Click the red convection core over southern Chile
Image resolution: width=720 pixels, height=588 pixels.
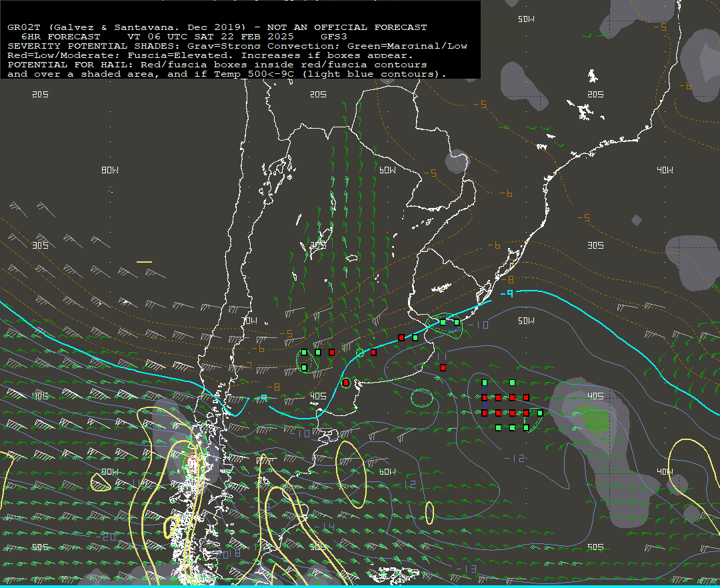(x=193, y=463)
